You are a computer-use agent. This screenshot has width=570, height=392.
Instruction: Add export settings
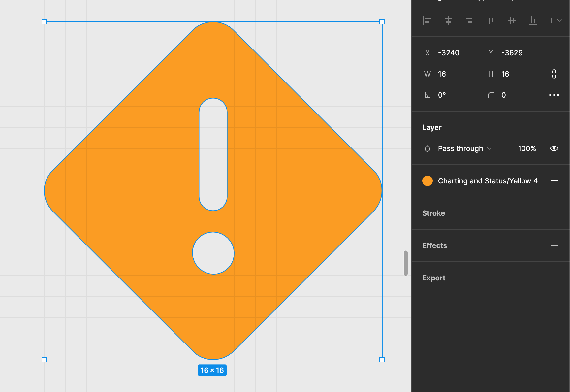click(x=554, y=278)
